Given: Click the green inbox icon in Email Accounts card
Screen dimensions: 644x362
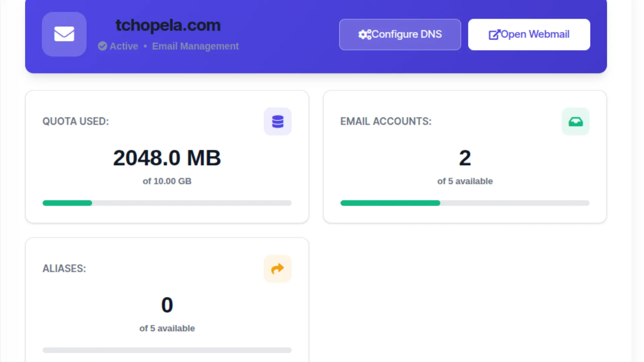Looking at the screenshot, I should (x=575, y=121).
